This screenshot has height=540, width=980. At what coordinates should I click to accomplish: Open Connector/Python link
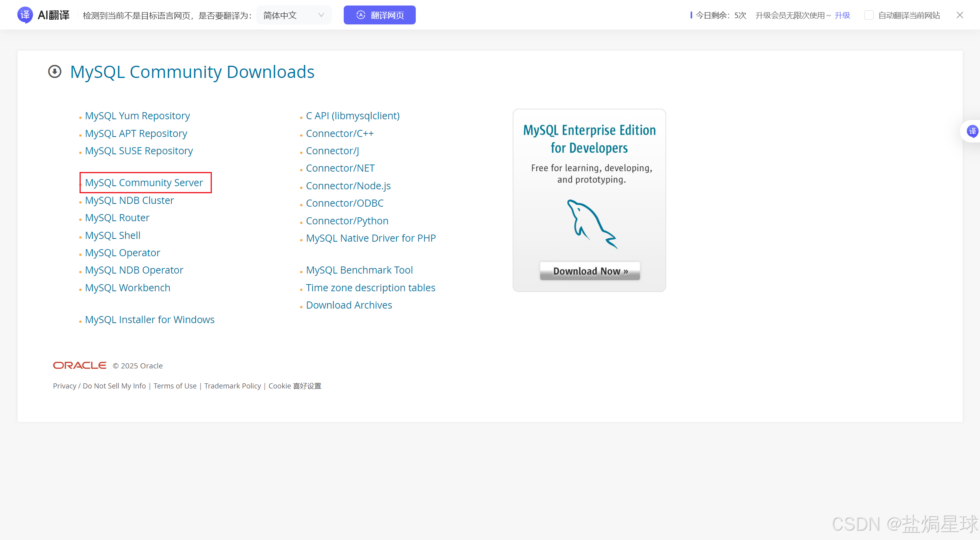347,221
